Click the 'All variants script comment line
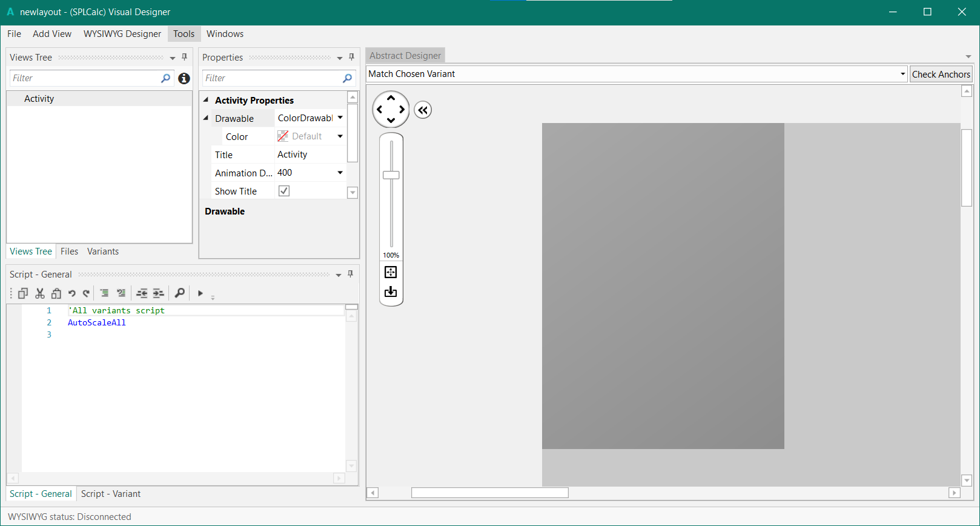980x526 pixels. click(116, 310)
